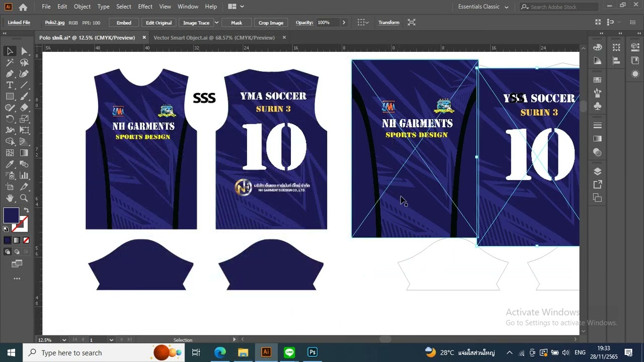Click the Mask button

tap(236, 23)
